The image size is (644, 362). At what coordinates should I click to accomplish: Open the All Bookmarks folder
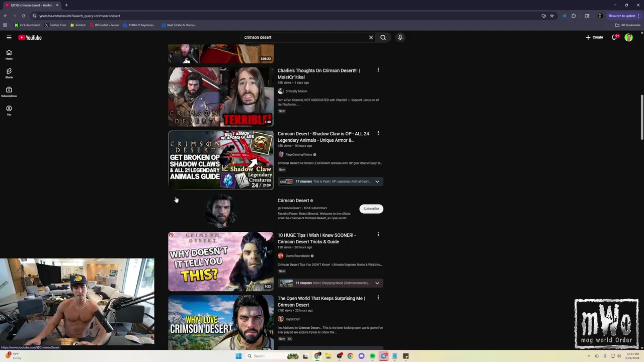pyautogui.click(x=627, y=25)
